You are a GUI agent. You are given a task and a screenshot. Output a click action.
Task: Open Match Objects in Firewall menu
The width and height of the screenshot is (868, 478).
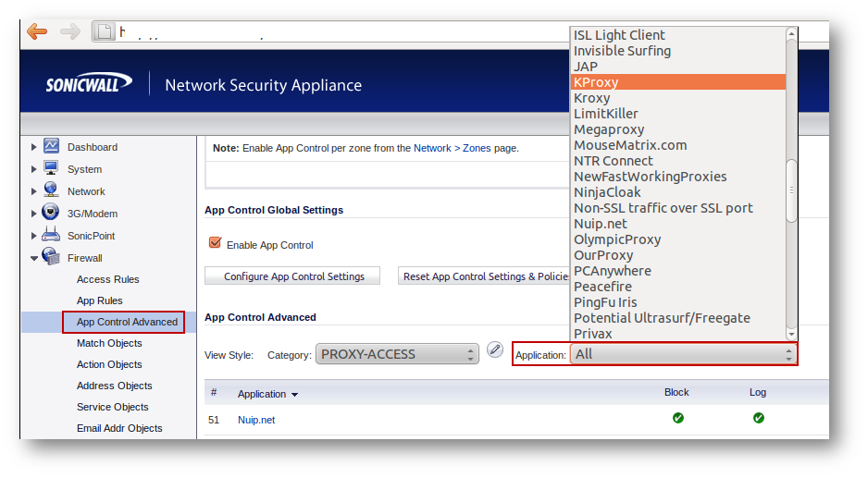(x=109, y=343)
